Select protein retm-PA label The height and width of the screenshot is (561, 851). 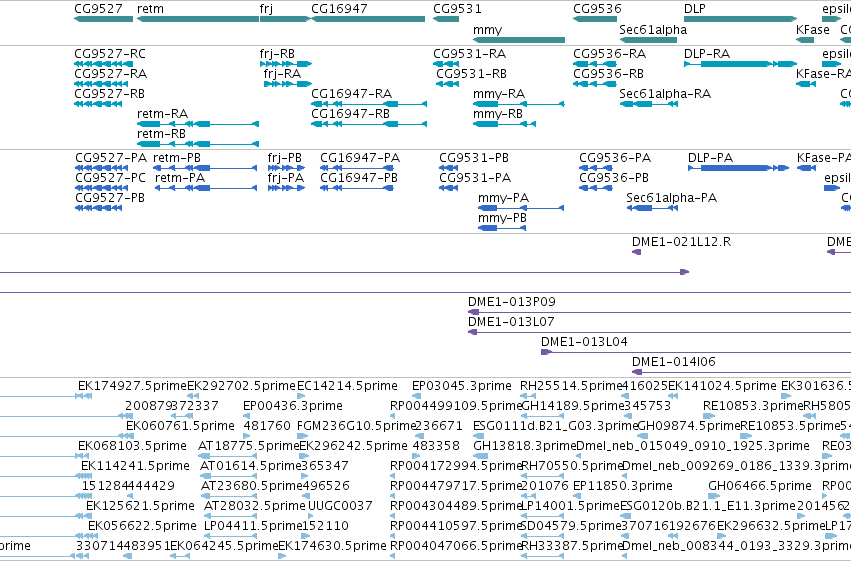click(x=180, y=178)
